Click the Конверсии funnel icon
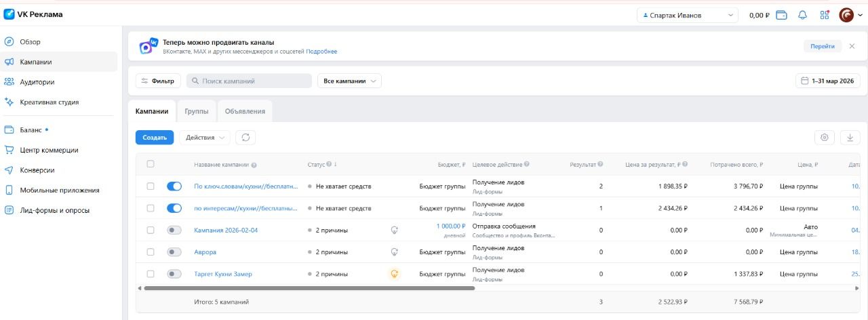868x320 pixels. point(9,170)
